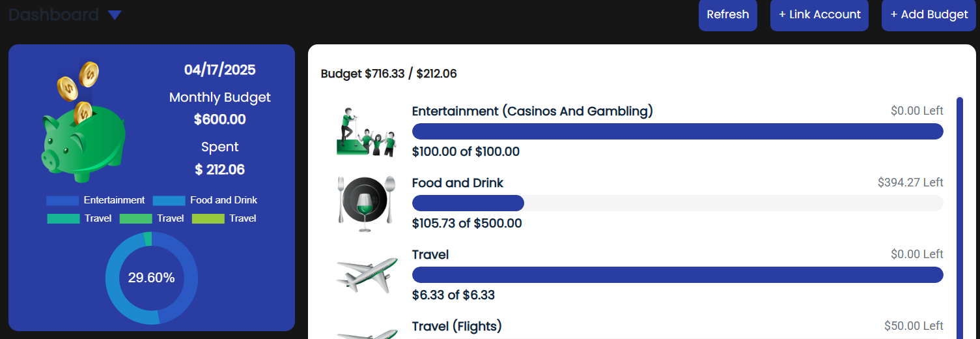Image resolution: width=980 pixels, height=339 pixels.
Task: Click the Food and Drink plate icon
Action: click(367, 203)
